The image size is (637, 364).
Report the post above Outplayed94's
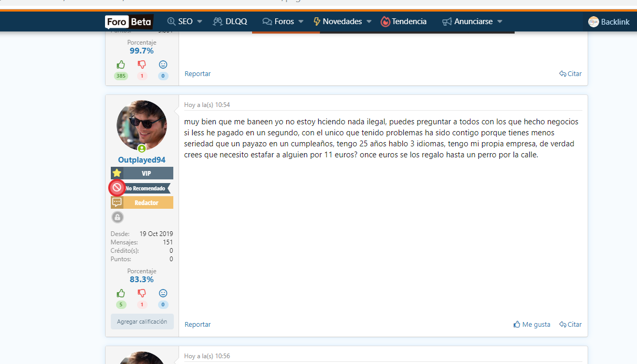197,74
